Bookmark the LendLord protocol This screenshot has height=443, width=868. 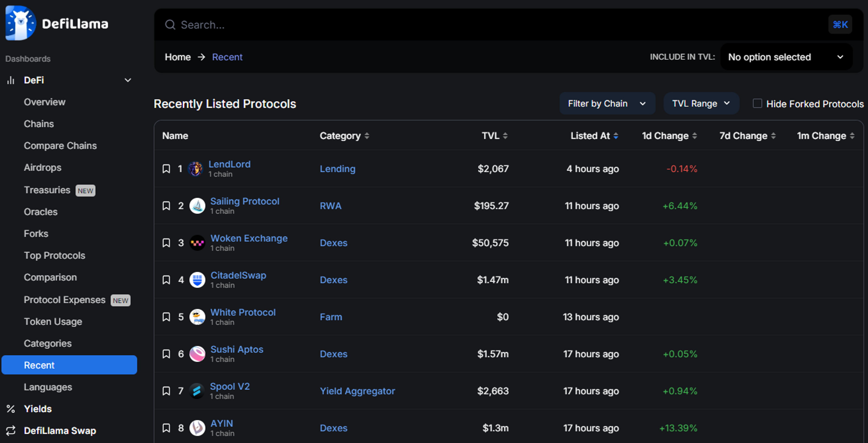[x=166, y=169]
